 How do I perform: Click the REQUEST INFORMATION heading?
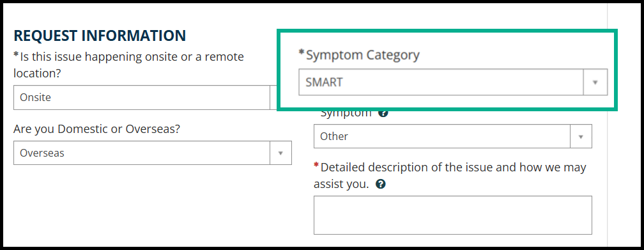click(100, 36)
